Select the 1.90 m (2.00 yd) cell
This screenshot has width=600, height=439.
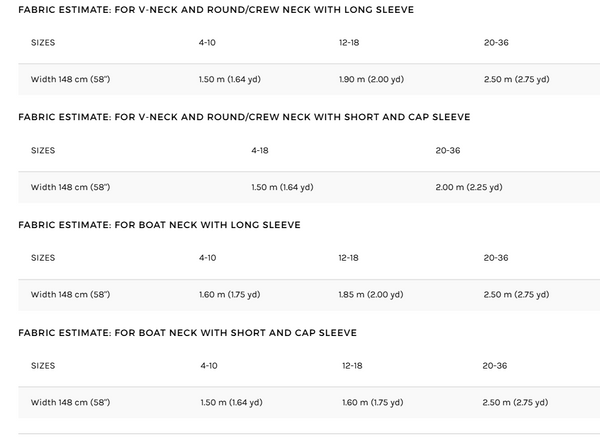point(371,79)
